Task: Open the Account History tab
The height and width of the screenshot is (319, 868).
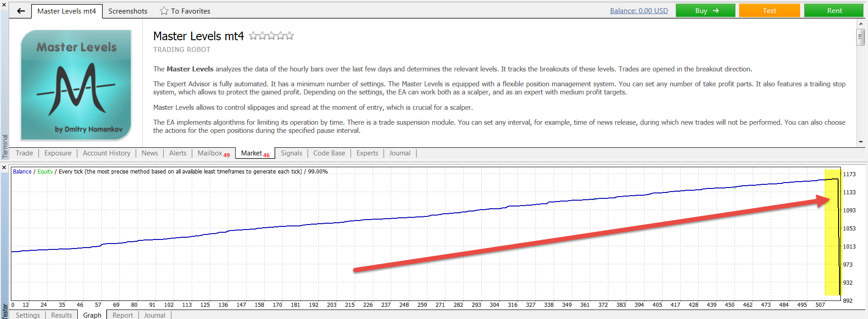Action: click(106, 153)
